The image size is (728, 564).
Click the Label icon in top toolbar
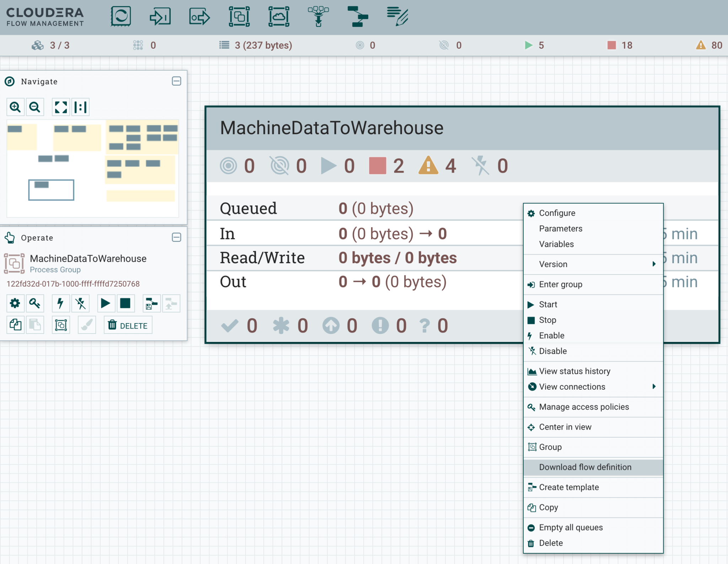pos(397,16)
